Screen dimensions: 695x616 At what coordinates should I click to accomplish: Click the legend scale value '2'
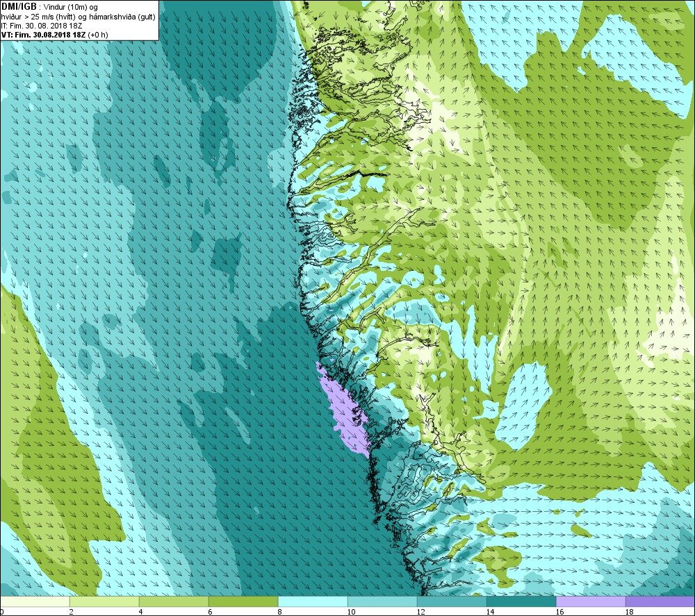click(x=71, y=612)
